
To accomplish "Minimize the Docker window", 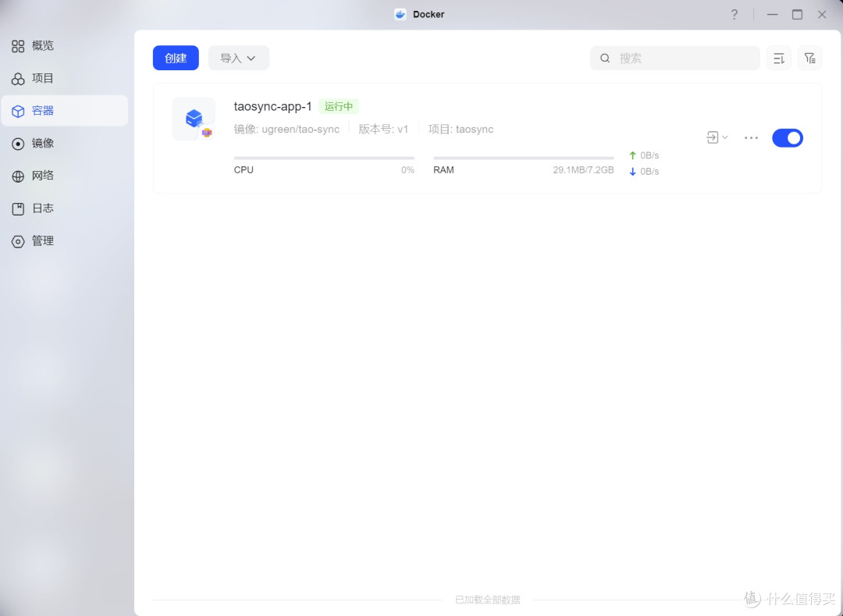I will point(773,15).
